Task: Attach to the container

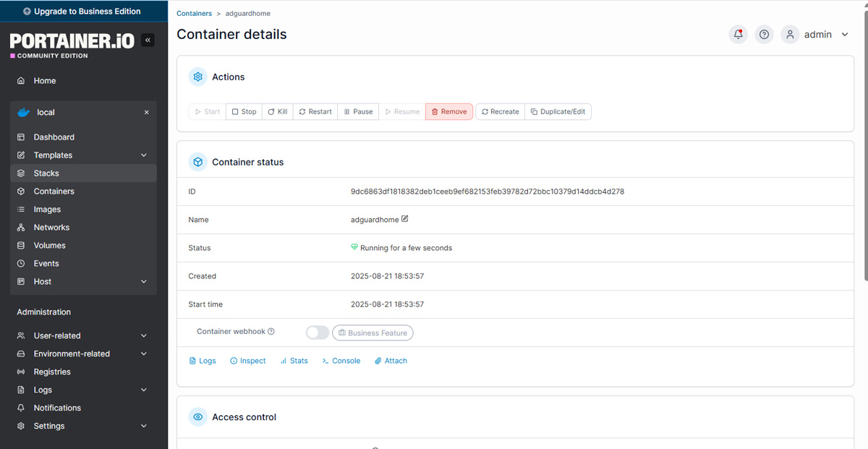Action: tap(391, 361)
